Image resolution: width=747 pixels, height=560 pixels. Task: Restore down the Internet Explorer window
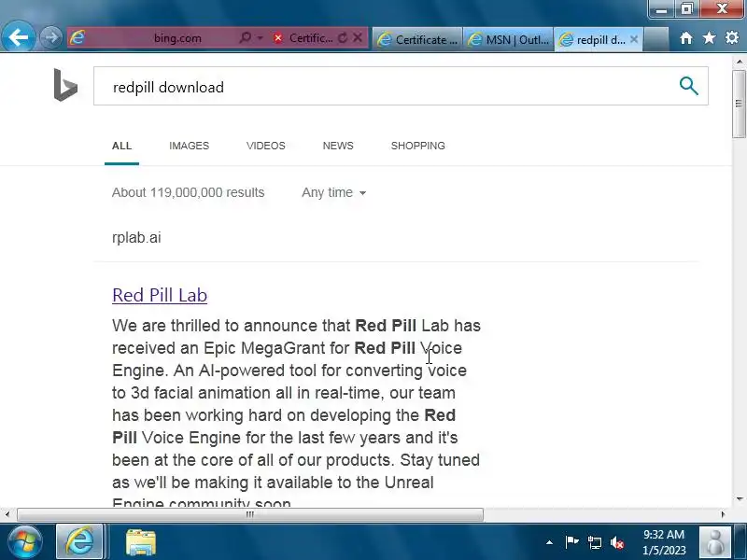[686, 9]
